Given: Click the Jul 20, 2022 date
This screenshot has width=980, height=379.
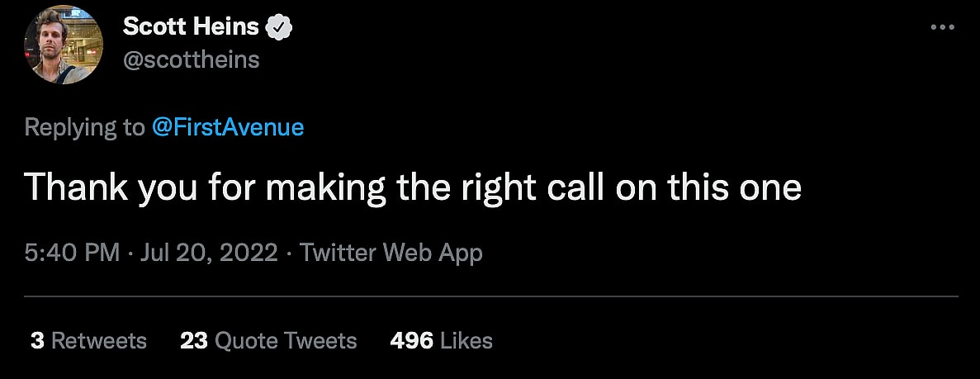Looking at the screenshot, I should (209, 252).
